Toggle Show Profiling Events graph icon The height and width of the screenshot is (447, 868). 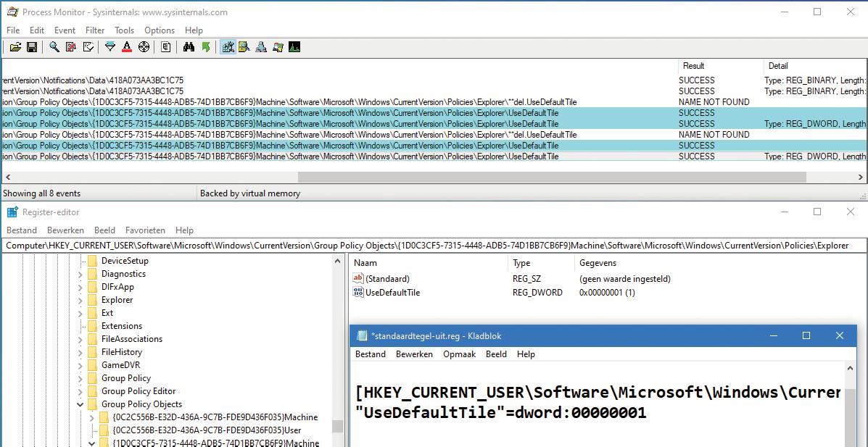tap(294, 48)
